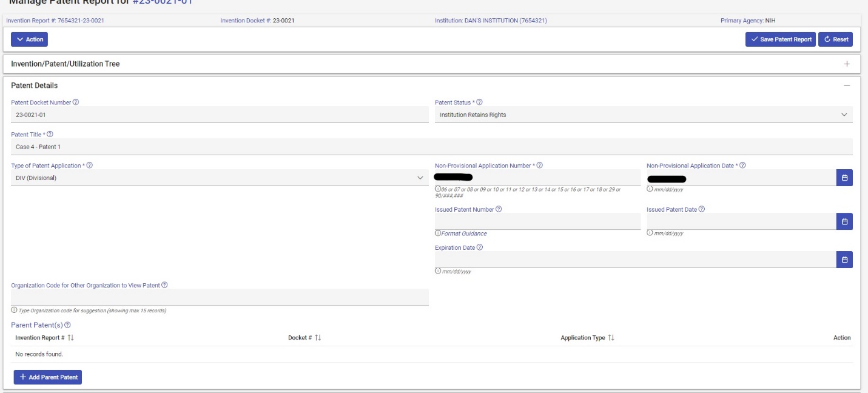Open calendar for Non-Provisional Application Date
868x393 pixels.
pyautogui.click(x=844, y=178)
